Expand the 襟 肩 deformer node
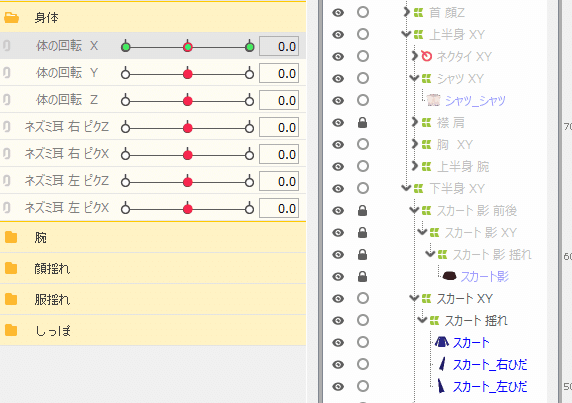 tap(414, 122)
